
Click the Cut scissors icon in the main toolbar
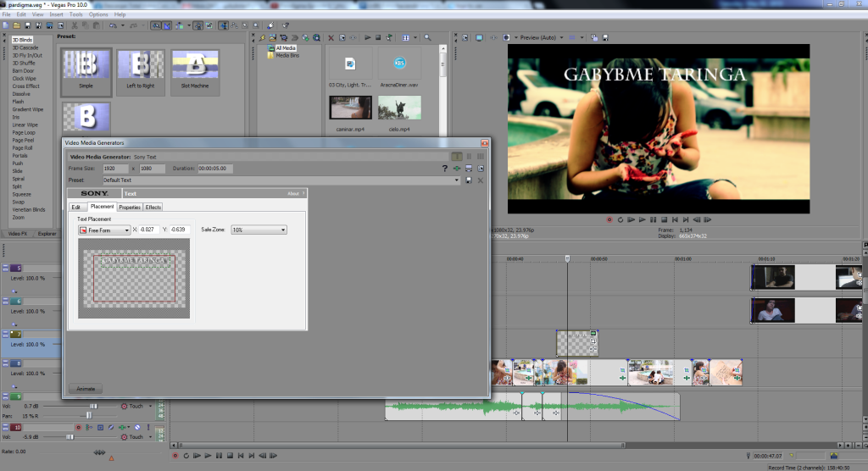pyautogui.click(x=75, y=25)
